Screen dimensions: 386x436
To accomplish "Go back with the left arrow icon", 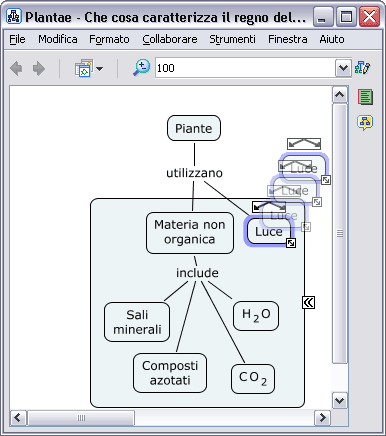I will click(x=16, y=68).
